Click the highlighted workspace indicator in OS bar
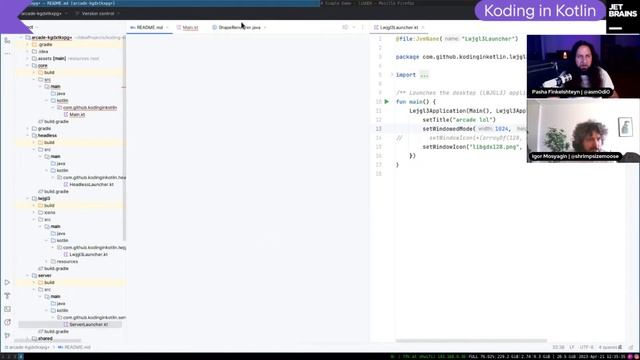This screenshot has height=360, width=640. tap(21, 356)
